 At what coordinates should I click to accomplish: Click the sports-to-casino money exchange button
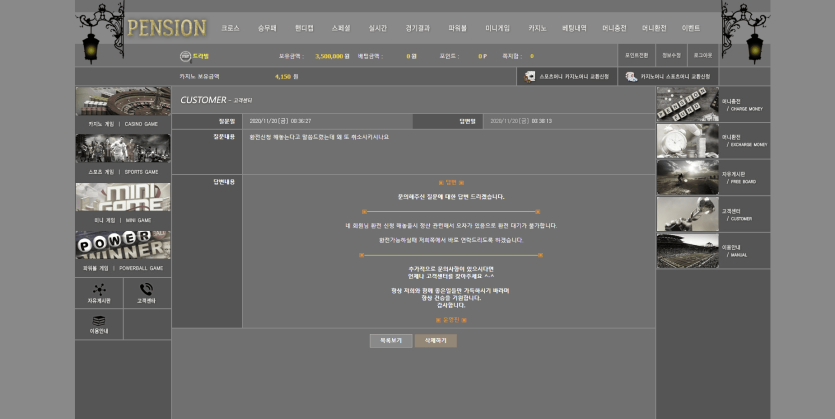[x=567, y=77]
